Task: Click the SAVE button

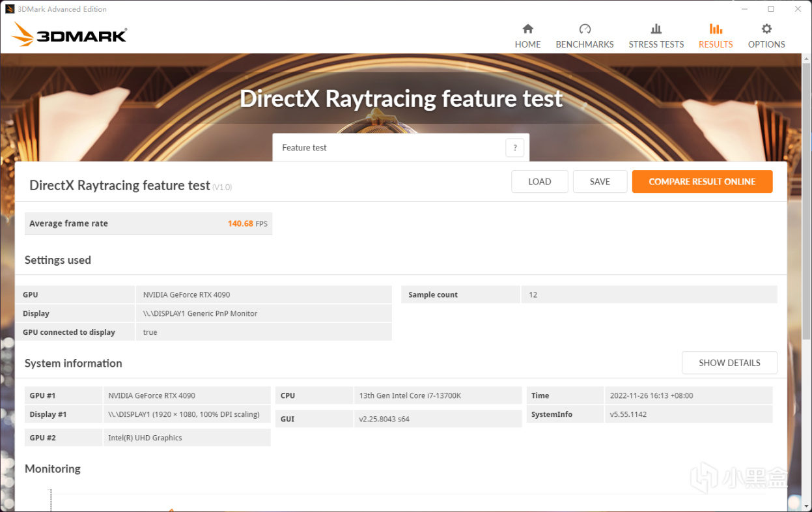Action: (x=600, y=182)
